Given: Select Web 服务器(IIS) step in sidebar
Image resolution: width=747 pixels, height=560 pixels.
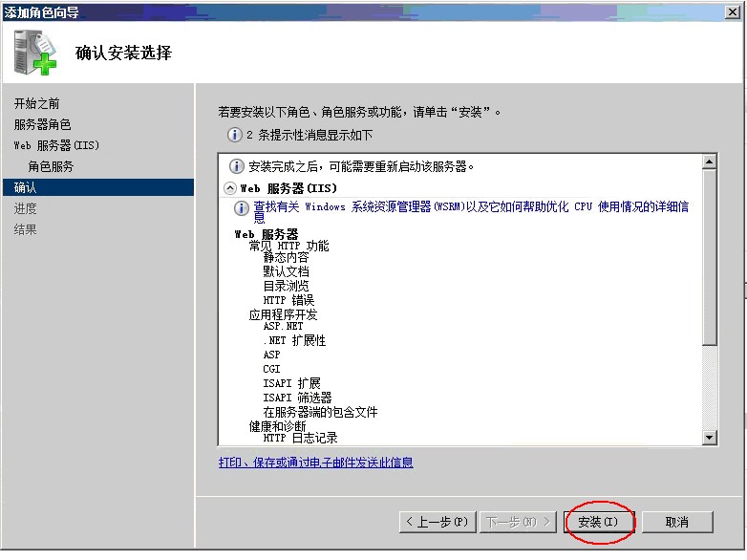Looking at the screenshot, I should (x=56, y=145).
